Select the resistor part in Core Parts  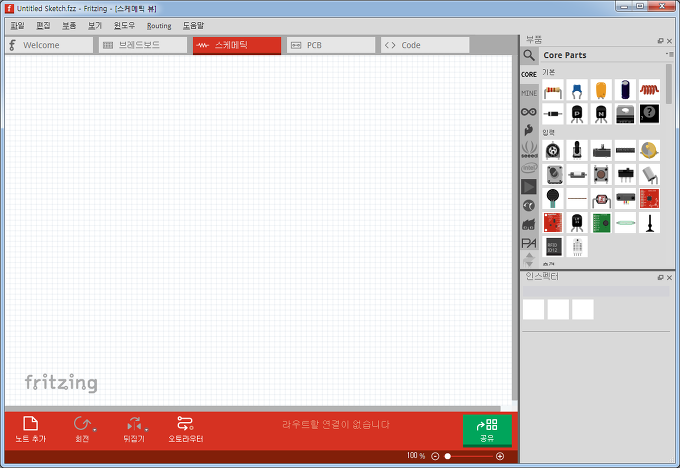pyautogui.click(x=553, y=90)
